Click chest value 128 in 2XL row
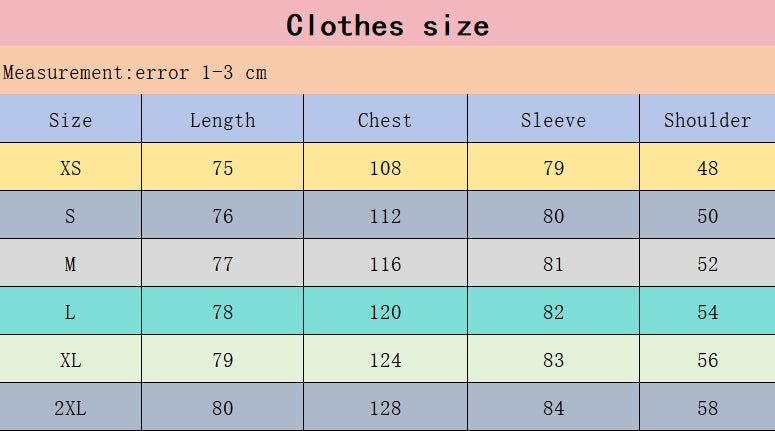Screen dimensions: 775x431 (x=385, y=408)
